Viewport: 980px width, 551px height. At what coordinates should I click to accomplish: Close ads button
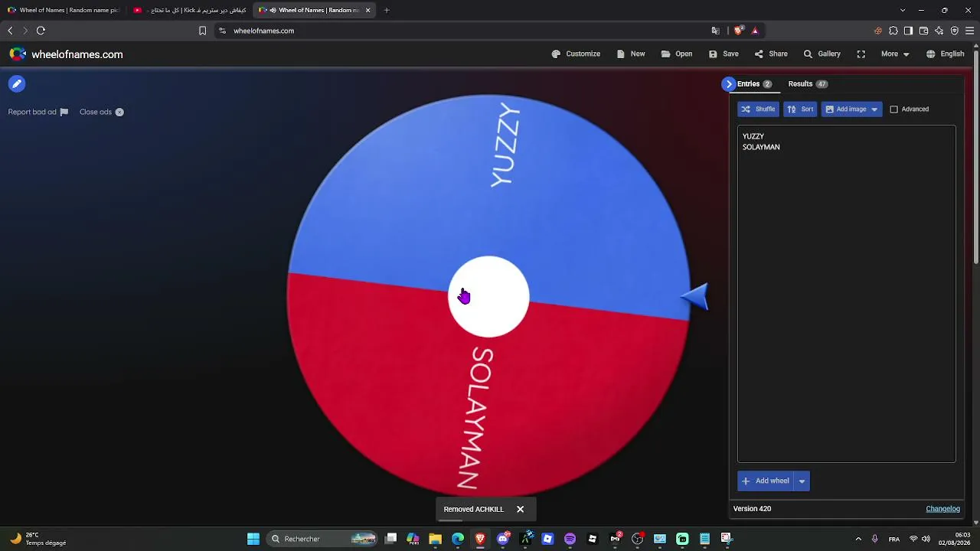tap(102, 112)
